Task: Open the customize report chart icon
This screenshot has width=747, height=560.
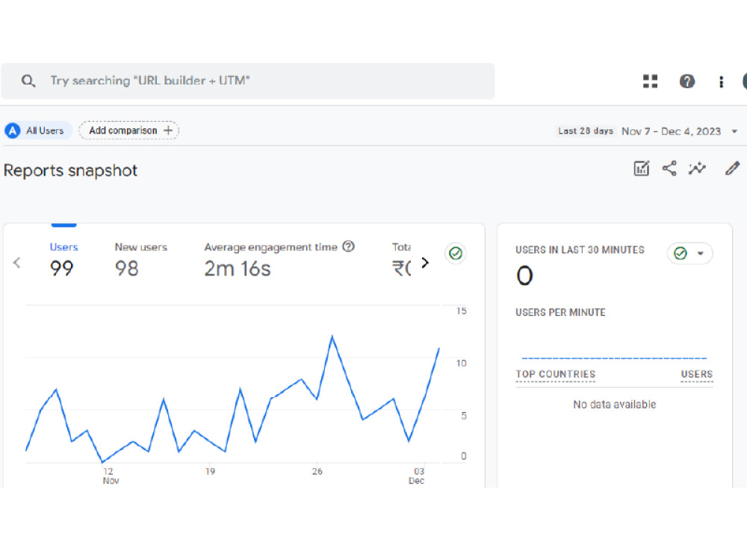Action: [641, 168]
